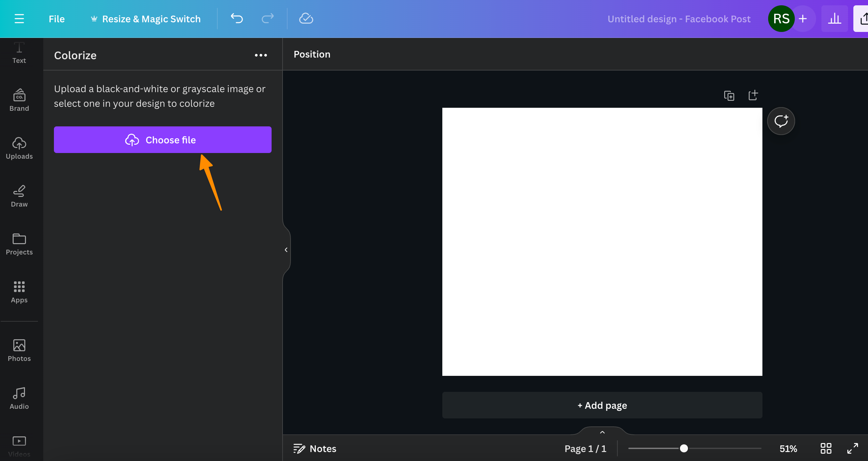Open Audio panel in sidebar

click(x=19, y=398)
